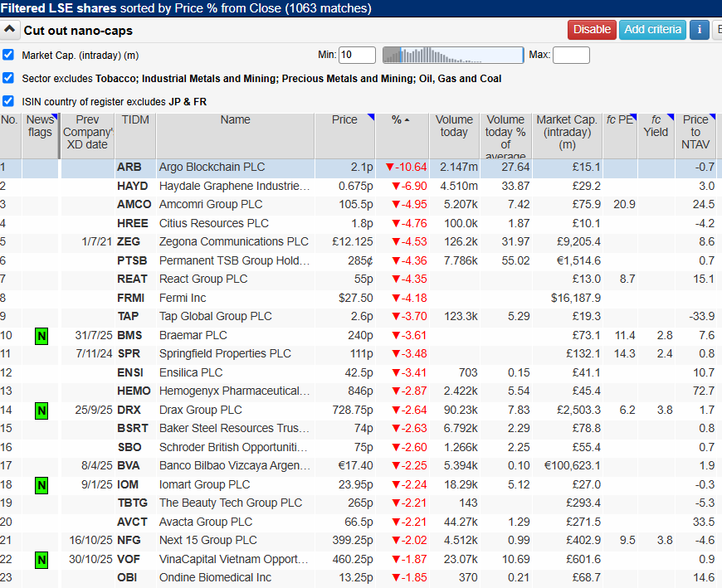Click the 20.9 fc PE for Amcomri
Image resolution: width=722 pixels, height=588 pixels.
pos(624,204)
